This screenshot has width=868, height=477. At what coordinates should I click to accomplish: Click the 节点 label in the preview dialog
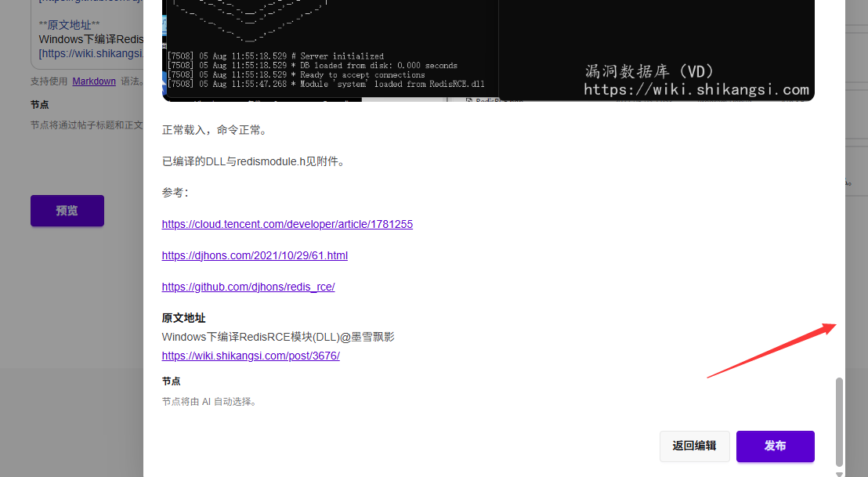click(171, 381)
